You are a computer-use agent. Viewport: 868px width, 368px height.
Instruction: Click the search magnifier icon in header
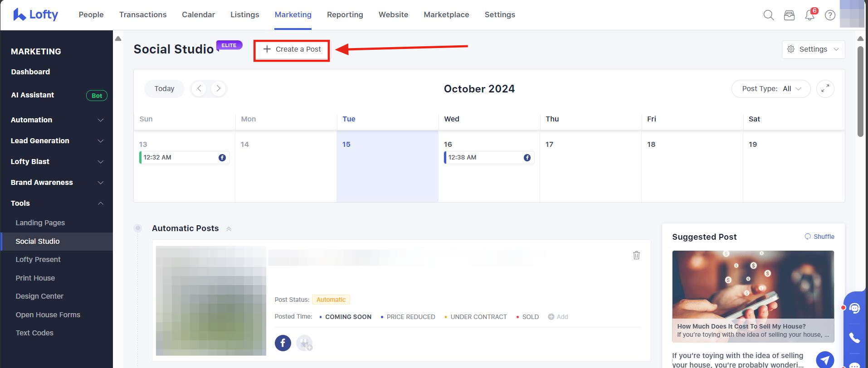click(768, 15)
